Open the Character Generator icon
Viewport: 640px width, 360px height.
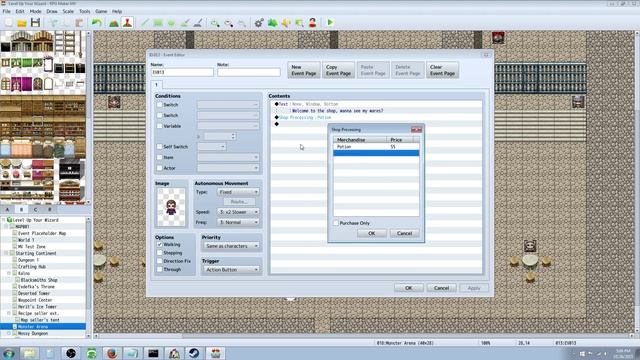point(313,23)
